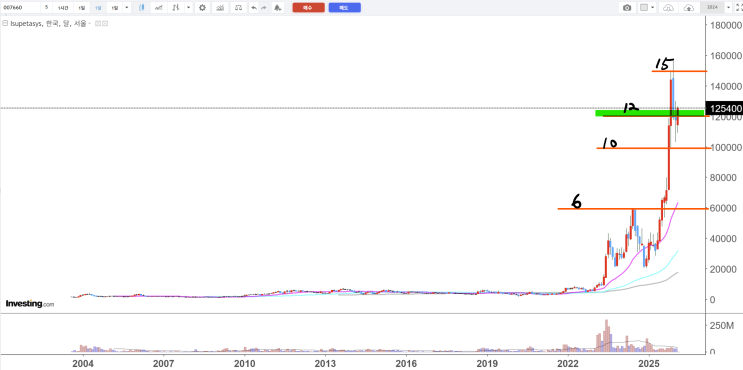743x370 pixels.
Task: Click second small legend icon after 서울
Action: [105, 23]
